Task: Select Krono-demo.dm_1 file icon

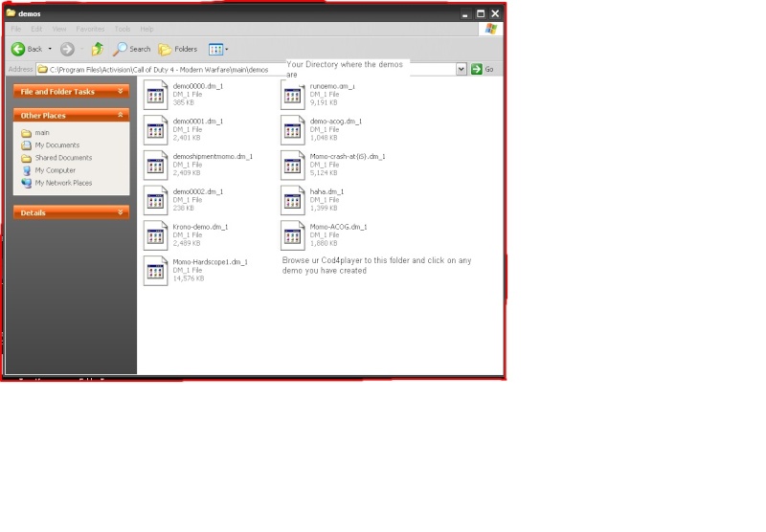Action: (x=155, y=235)
